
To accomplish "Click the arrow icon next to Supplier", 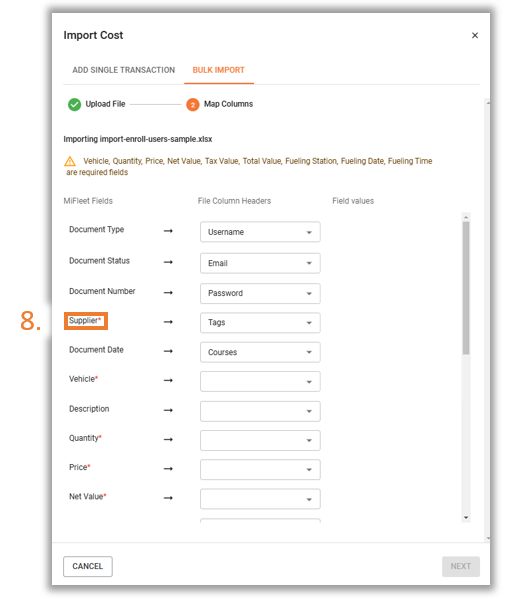I will click(x=168, y=322).
